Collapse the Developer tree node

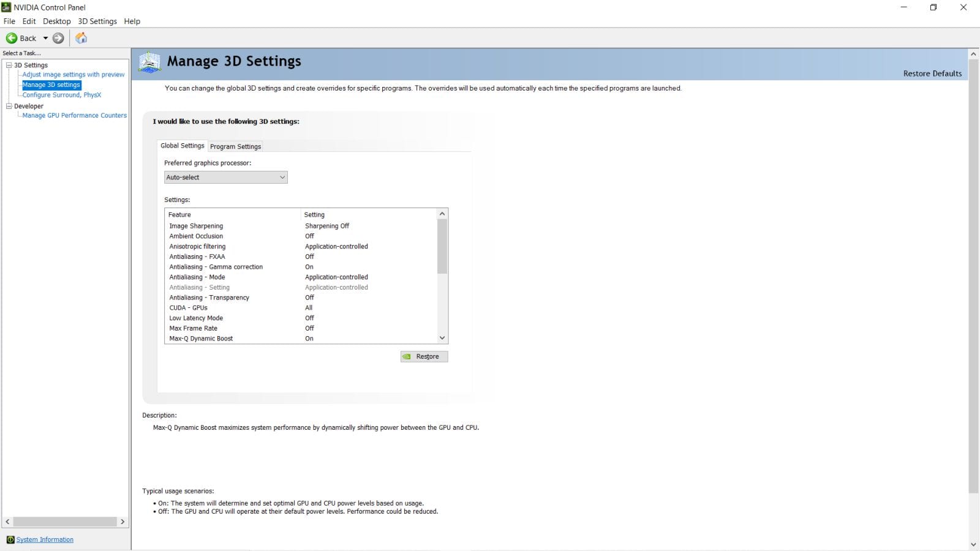click(9, 106)
